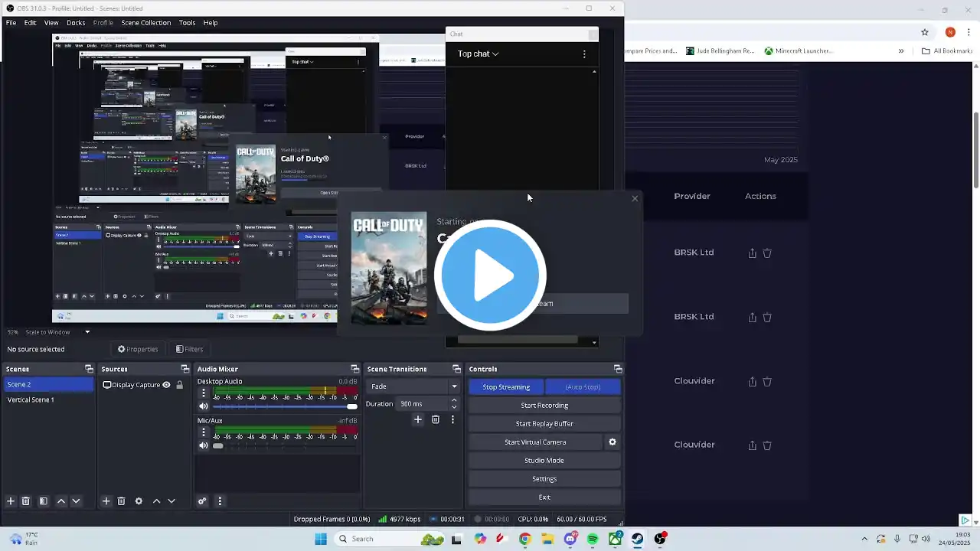Viewport: 980px width, 551px height.
Task: Click Stop Streaming button
Action: (506, 386)
